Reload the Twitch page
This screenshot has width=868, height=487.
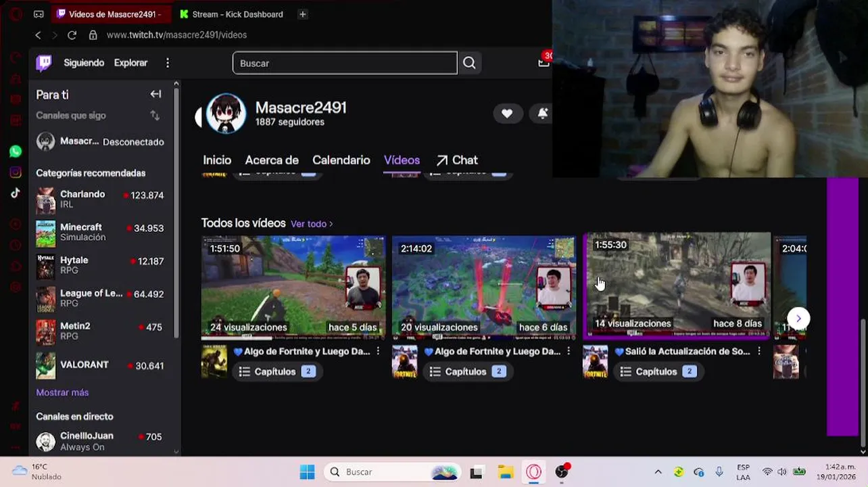[72, 35]
